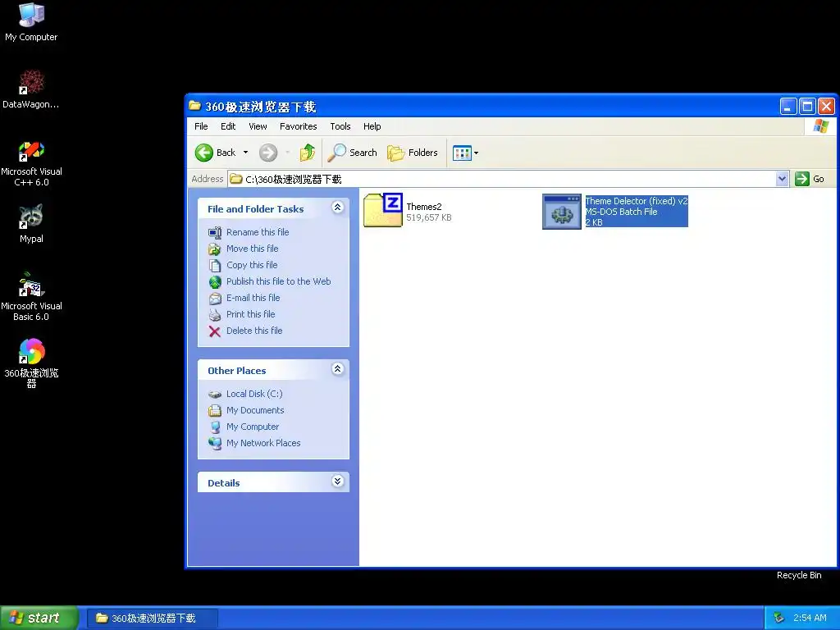Select the Theme Detector batch file icon
Screen dimensions: 840x630
[561, 212]
